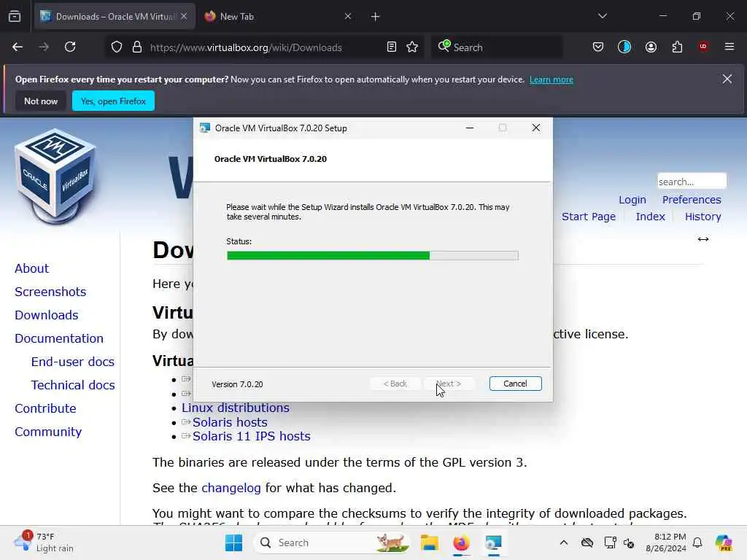The height and width of the screenshot is (560, 747).
Task: Dismiss the Open Firefox notification bar
Action: 727,79
